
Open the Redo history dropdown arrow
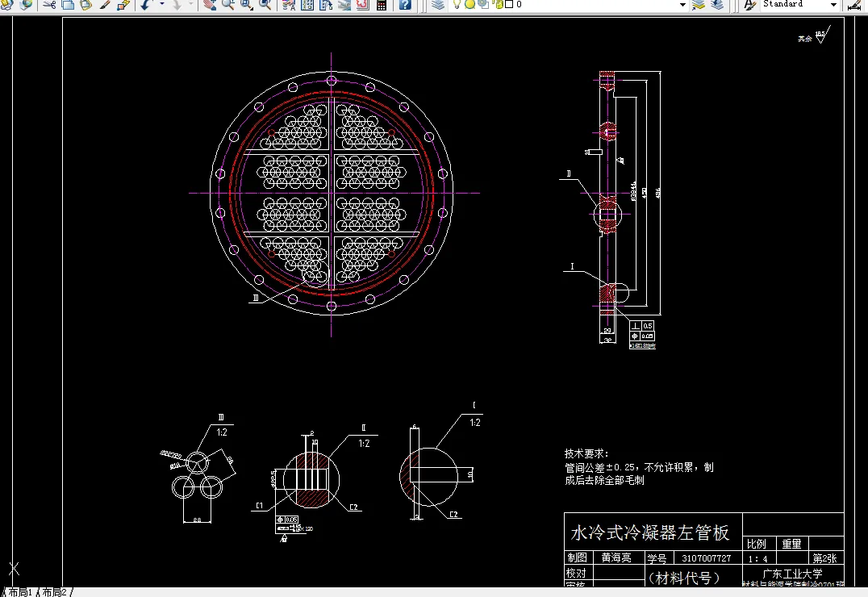point(191,5)
